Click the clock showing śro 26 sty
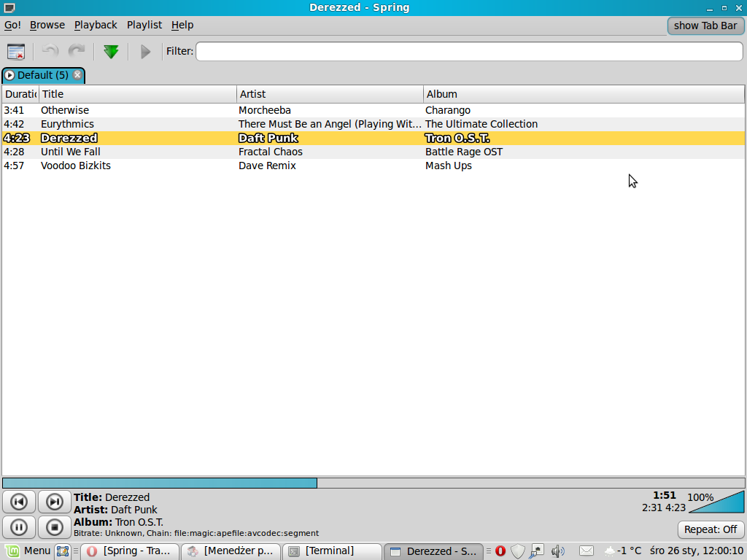The image size is (747, 560). point(696,551)
